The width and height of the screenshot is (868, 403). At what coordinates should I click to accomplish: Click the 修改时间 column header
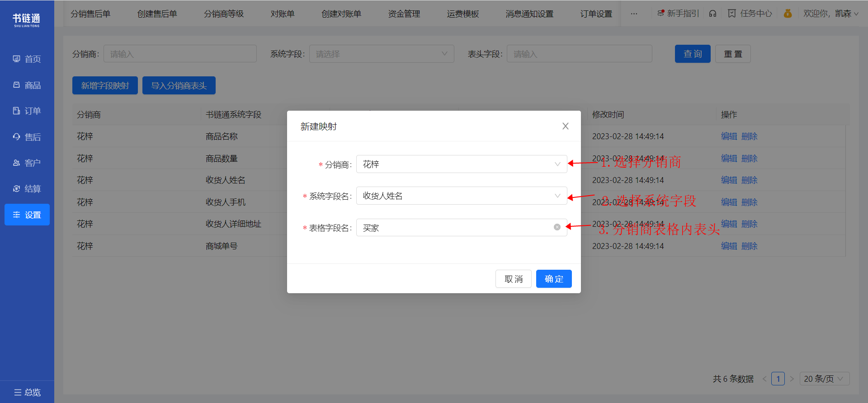608,114
